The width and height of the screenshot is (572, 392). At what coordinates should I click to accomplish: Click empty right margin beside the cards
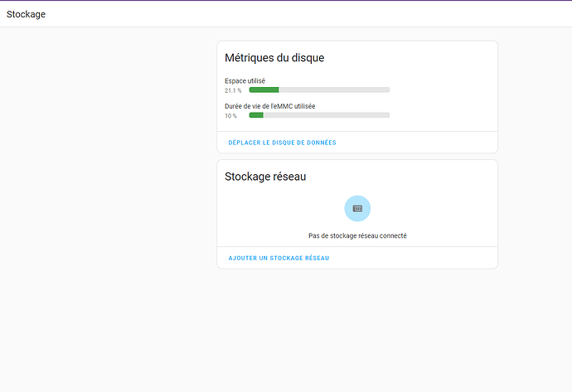[535, 166]
